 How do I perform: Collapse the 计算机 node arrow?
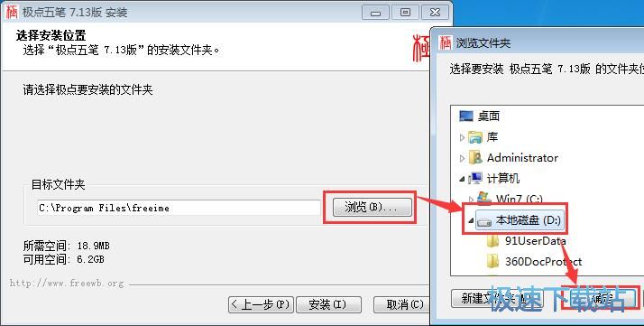(462, 179)
